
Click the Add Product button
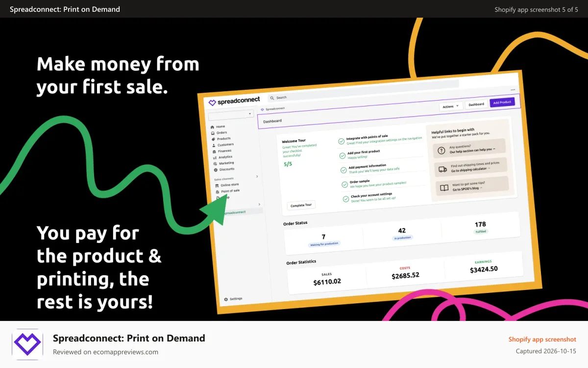click(502, 102)
